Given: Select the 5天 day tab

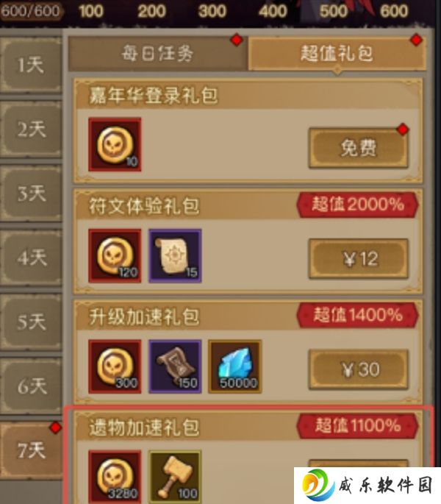Looking at the screenshot, I should tap(31, 322).
